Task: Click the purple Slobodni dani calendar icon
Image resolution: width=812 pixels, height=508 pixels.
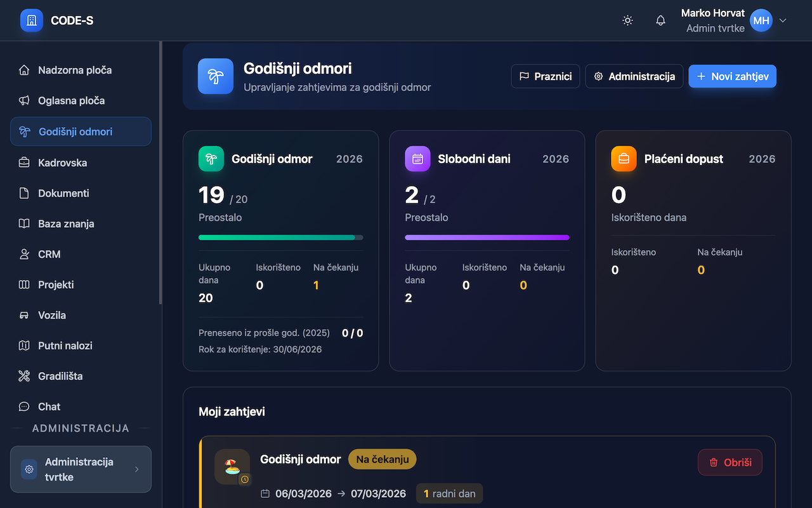Action: 417,159
